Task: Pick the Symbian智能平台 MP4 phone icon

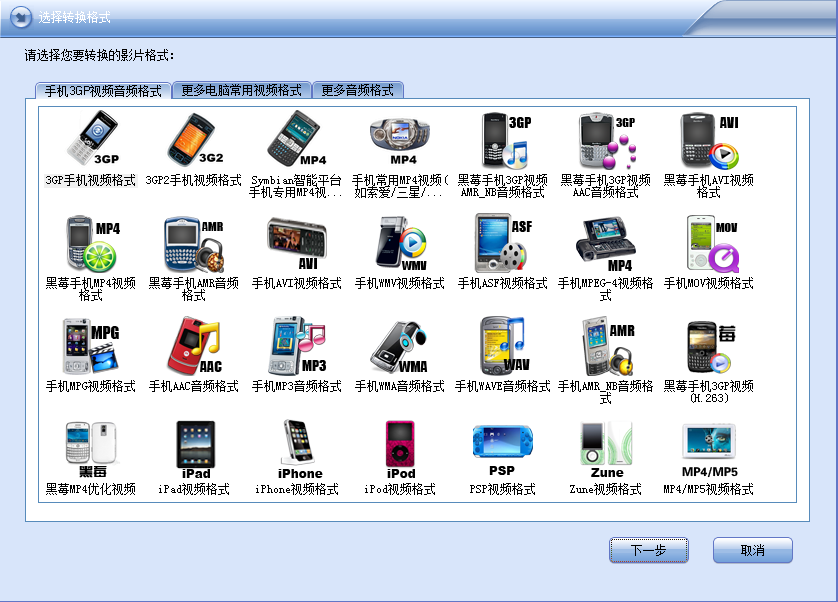Action: [x=297, y=138]
